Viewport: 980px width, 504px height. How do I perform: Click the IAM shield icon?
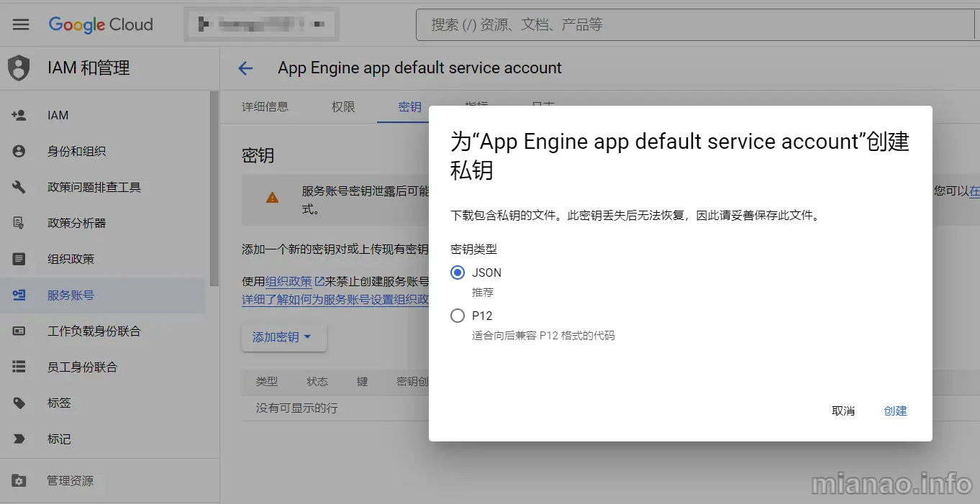pyautogui.click(x=19, y=68)
